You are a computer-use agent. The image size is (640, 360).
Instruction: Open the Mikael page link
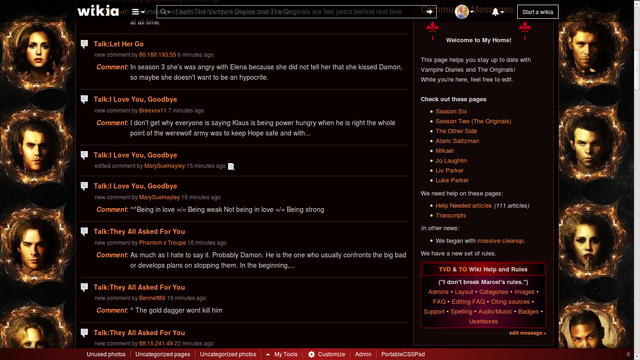[444, 151]
